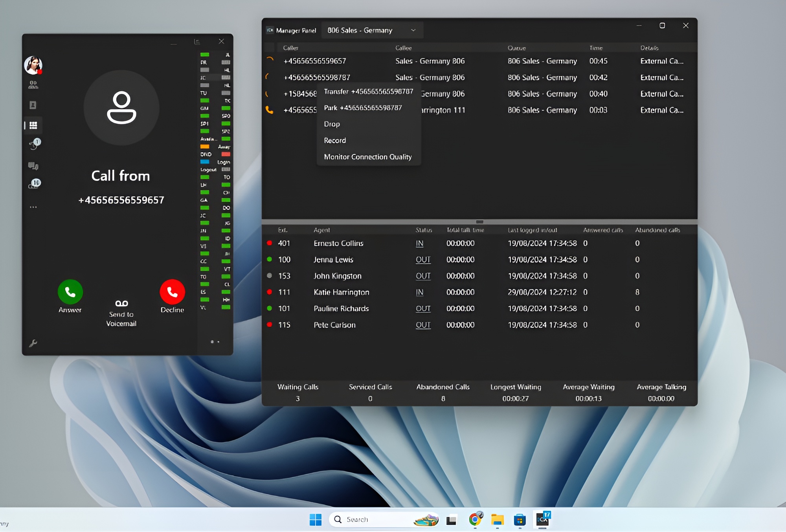
Task: Expand the three-dots more menu in sidebar
Action: [33, 207]
